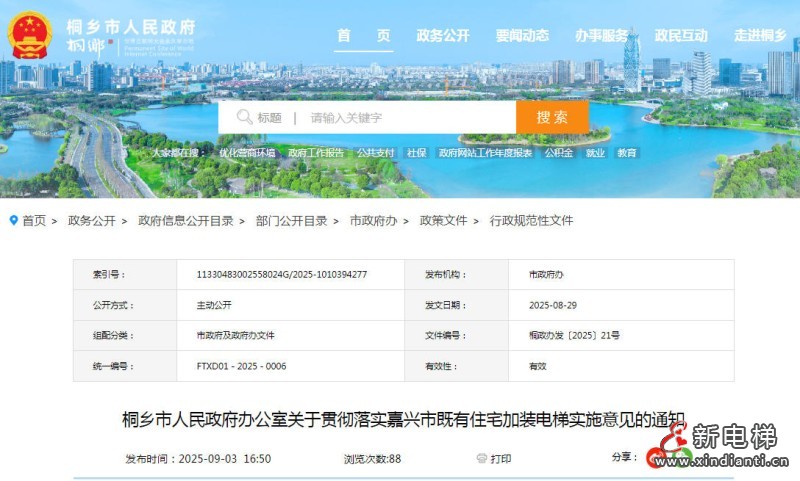Screen dimensions: 800x481
Task: Open the 走进桐乡 navigation item
Action: pyautogui.click(x=760, y=35)
